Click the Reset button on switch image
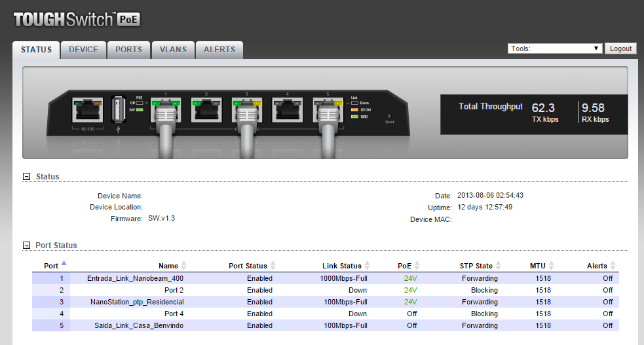The image size is (644, 345). (389, 116)
